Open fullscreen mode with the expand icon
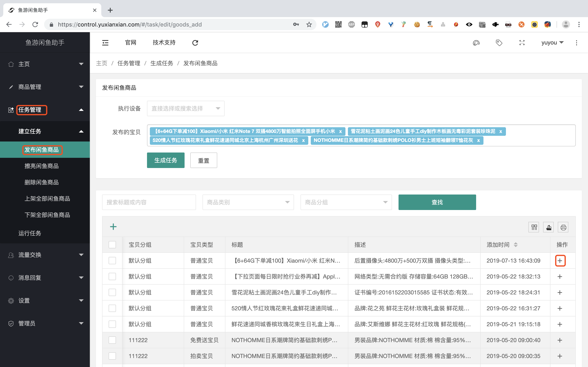 click(522, 42)
